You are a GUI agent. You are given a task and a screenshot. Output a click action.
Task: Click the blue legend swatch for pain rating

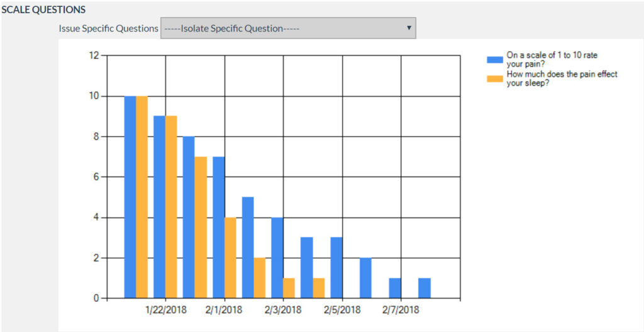495,59
